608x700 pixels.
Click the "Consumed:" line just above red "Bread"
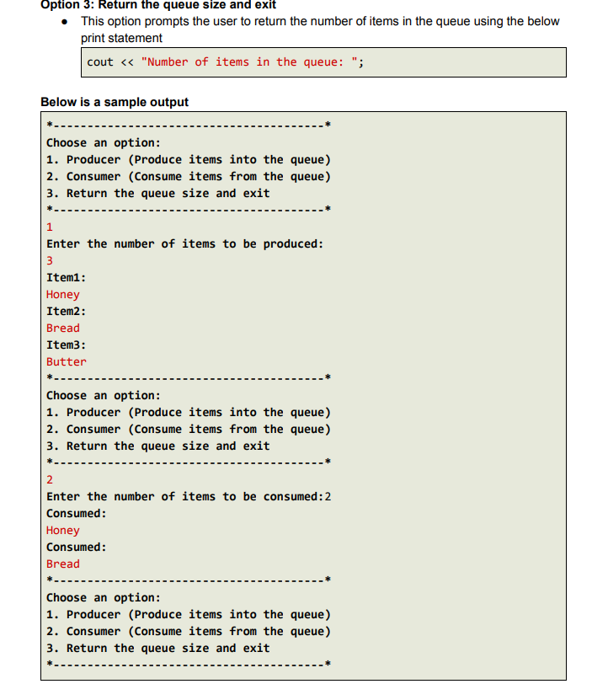[77, 547]
